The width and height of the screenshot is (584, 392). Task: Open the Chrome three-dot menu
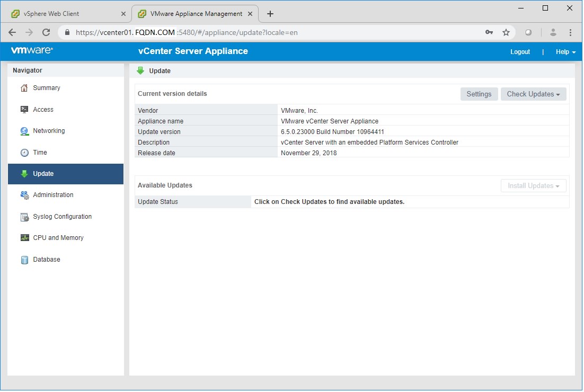click(571, 32)
